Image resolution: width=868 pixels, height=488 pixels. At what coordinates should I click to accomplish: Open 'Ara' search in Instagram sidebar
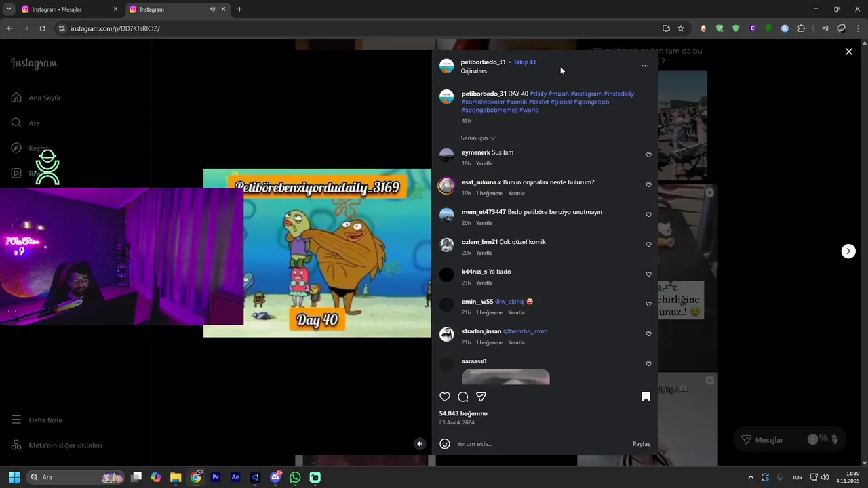(x=26, y=123)
